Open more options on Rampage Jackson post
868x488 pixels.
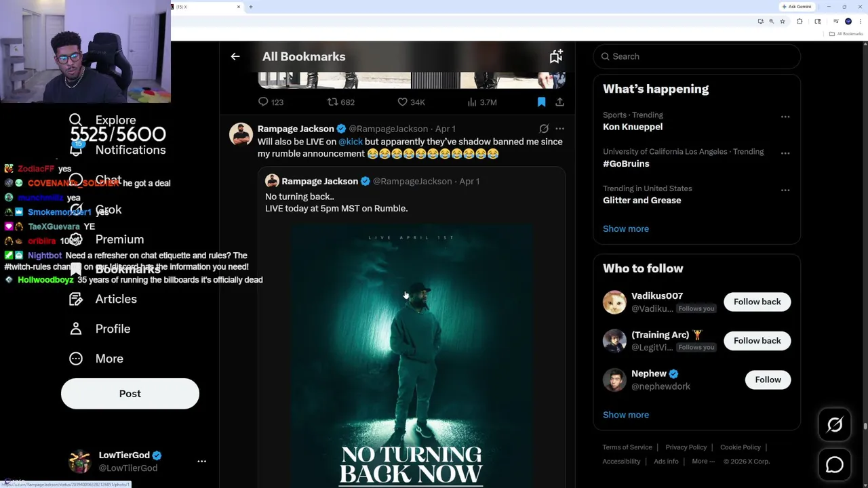(559, 128)
